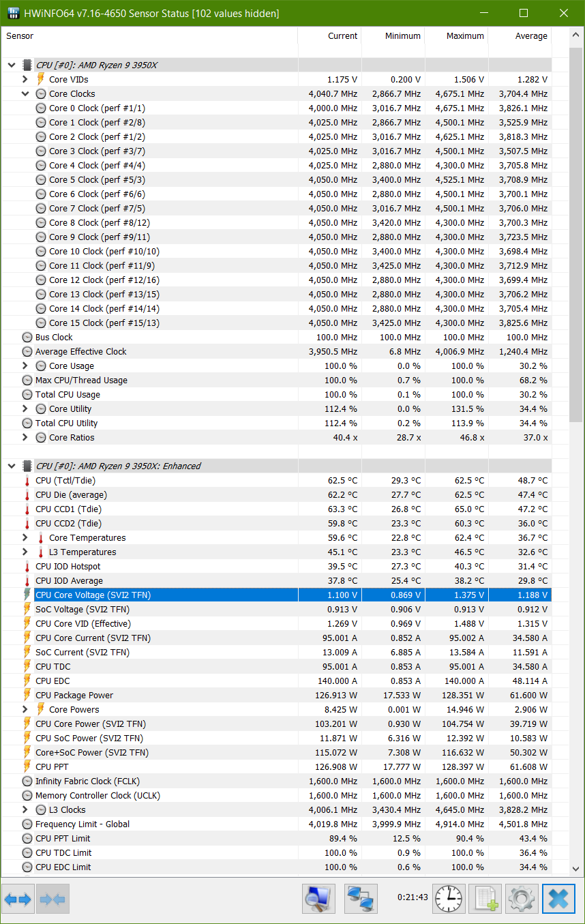Select the Max CPU/Thread Usage row
585x924 pixels.
click(276, 381)
